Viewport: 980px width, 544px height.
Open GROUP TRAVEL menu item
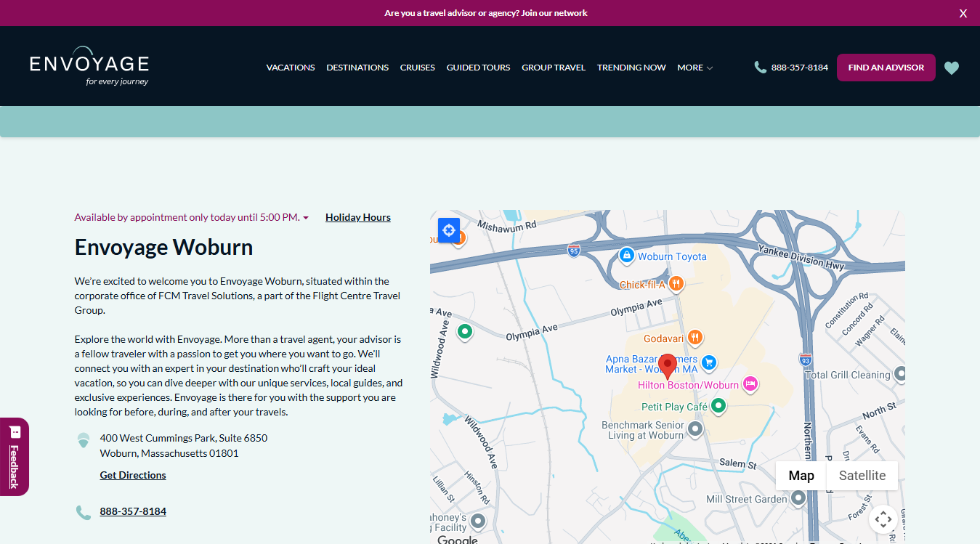554,68
